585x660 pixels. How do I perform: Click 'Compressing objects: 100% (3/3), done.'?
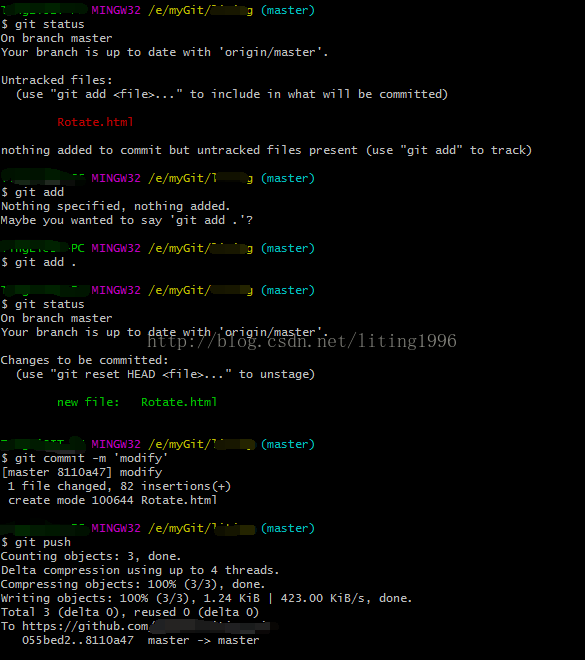point(133,584)
